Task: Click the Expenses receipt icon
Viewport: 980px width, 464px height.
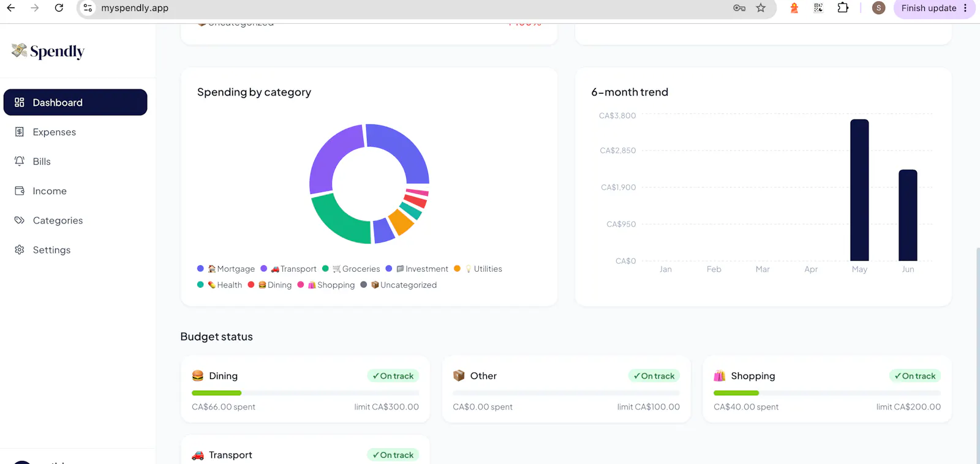Action: click(20, 132)
